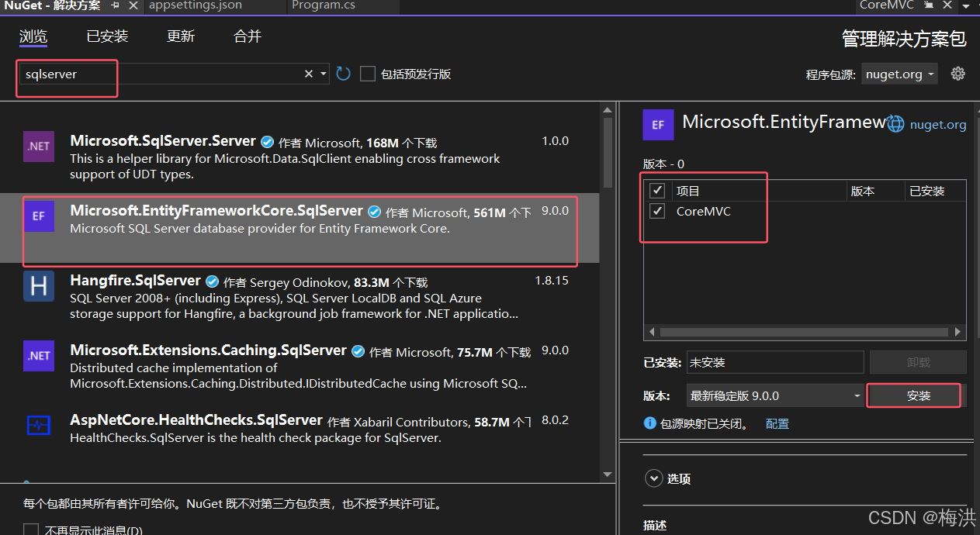Click the 1.8.15 version of Hangfire.SqlServer
The image size is (980, 535).
pyautogui.click(x=552, y=280)
